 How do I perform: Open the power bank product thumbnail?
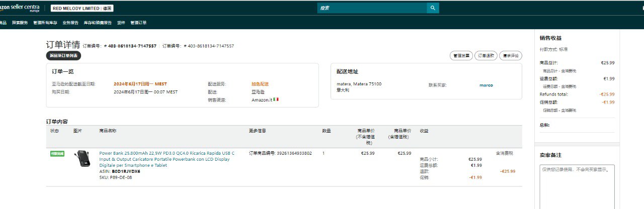click(x=82, y=160)
